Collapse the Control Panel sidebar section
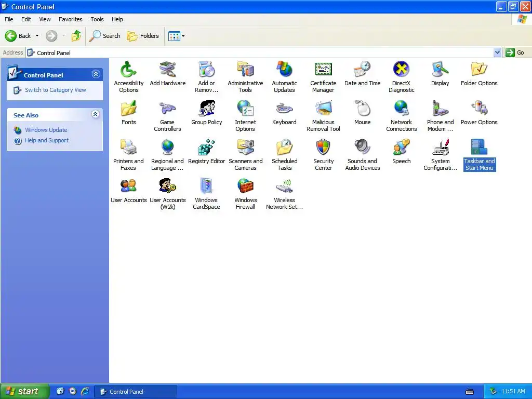The image size is (532, 399). (x=96, y=74)
